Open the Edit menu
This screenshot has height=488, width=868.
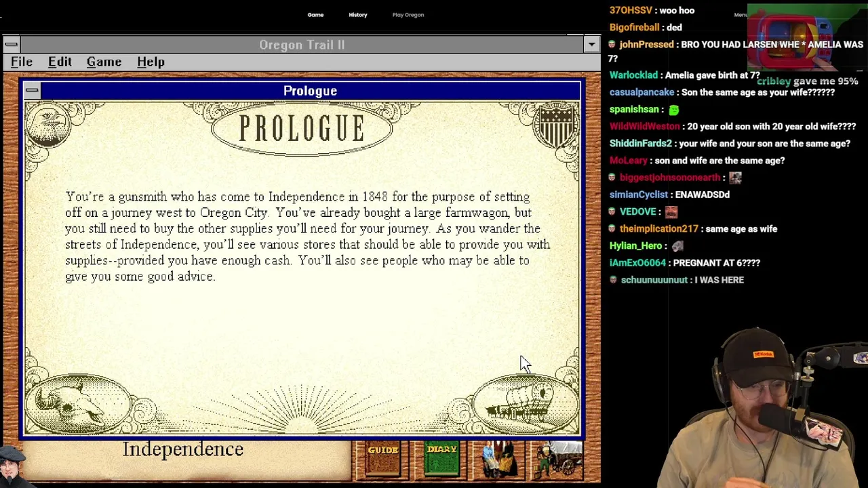point(60,62)
